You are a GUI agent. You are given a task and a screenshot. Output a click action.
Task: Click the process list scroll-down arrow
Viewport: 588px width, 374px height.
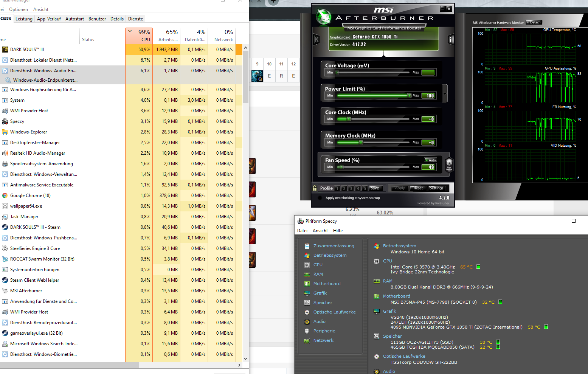pos(245,359)
